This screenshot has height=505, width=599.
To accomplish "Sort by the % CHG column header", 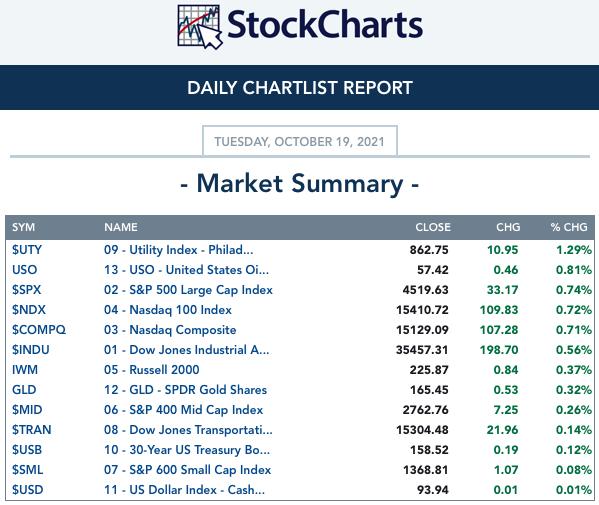I will point(569,227).
